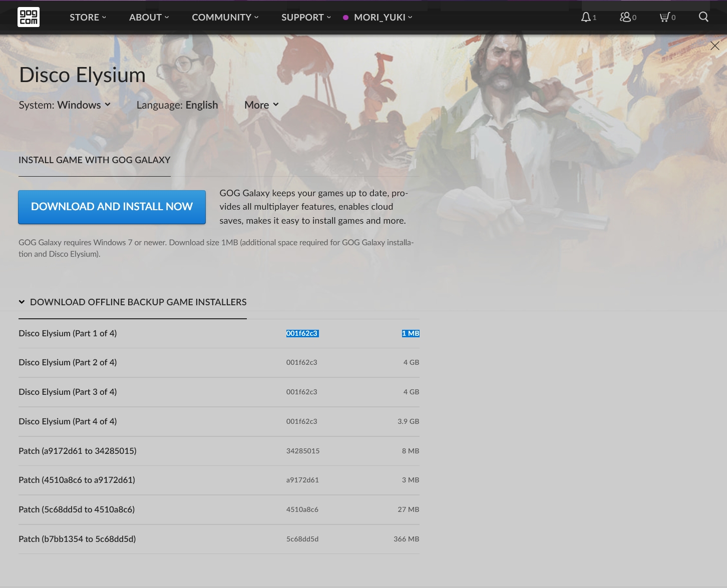Open the SUPPORT menu
The image size is (727, 588).
click(x=306, y=17)
